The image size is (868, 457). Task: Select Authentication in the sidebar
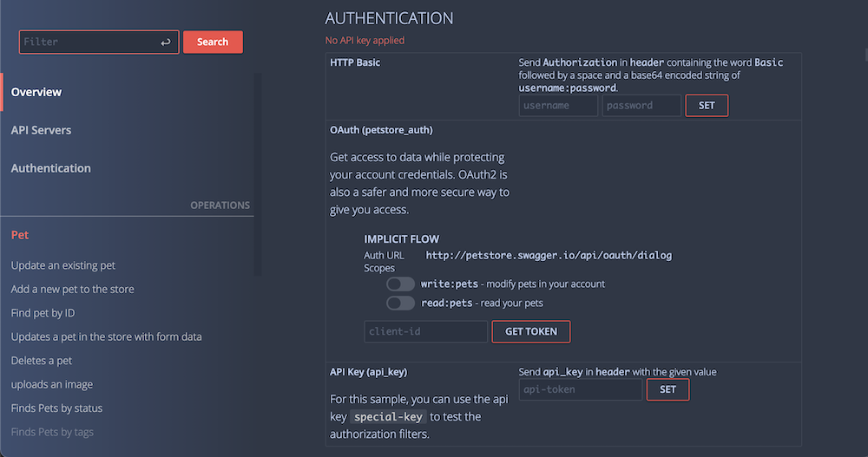(51, 168)
